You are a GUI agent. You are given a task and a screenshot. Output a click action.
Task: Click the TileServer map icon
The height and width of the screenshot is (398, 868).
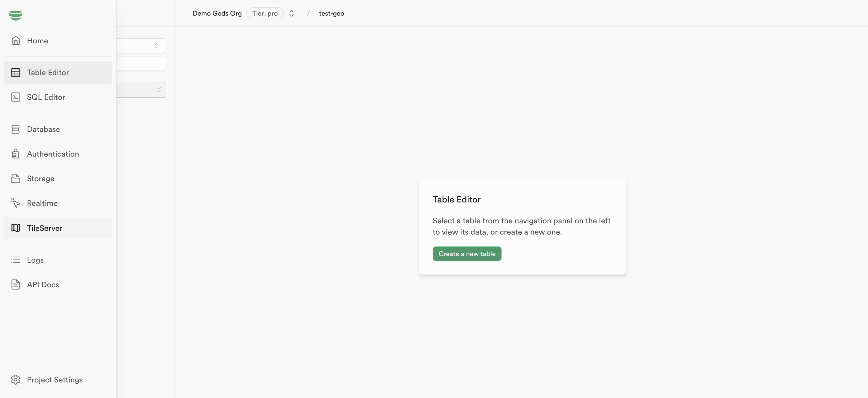[x=16, y=228]
